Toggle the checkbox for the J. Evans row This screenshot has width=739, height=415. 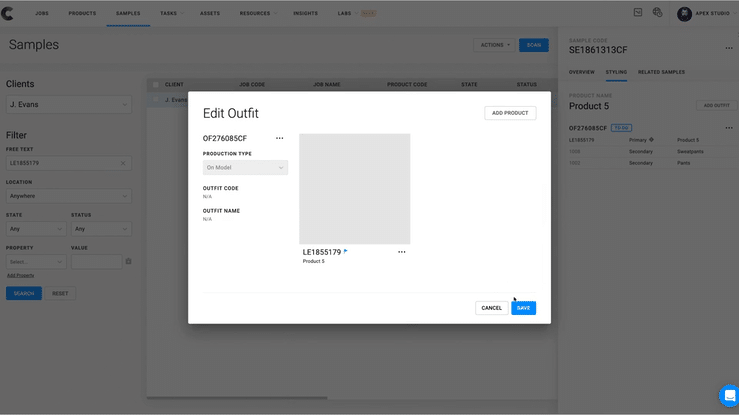156,100
